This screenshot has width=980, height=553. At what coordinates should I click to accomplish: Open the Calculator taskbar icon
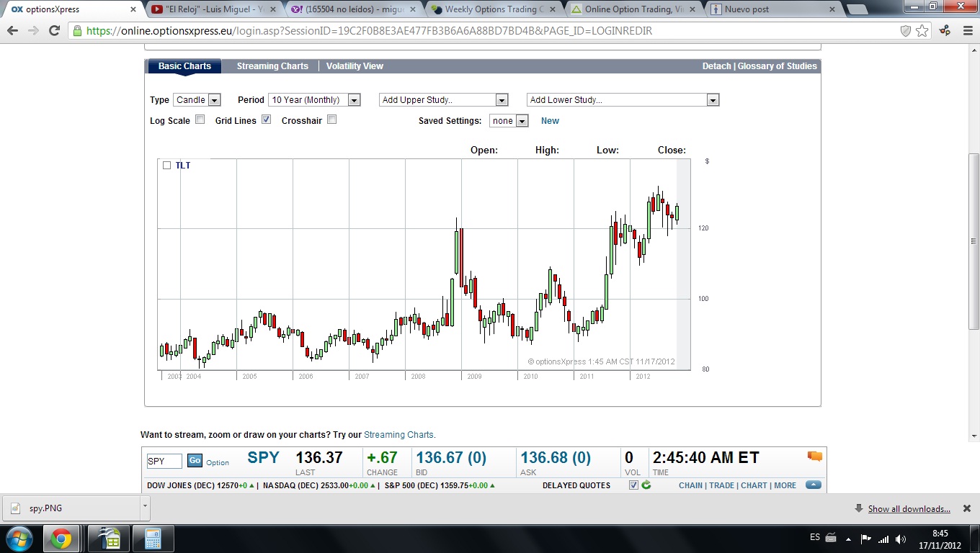(x=152, y=539)
